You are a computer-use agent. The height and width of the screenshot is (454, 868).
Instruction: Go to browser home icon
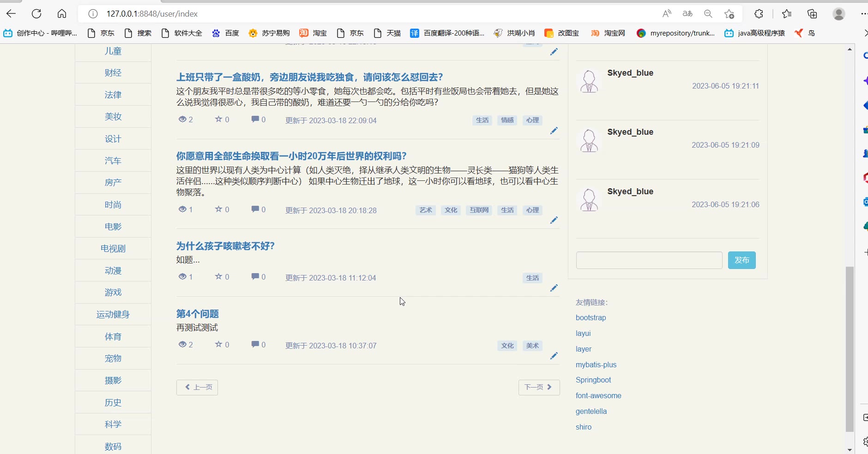pyautogui.click(x=62, y=14)
